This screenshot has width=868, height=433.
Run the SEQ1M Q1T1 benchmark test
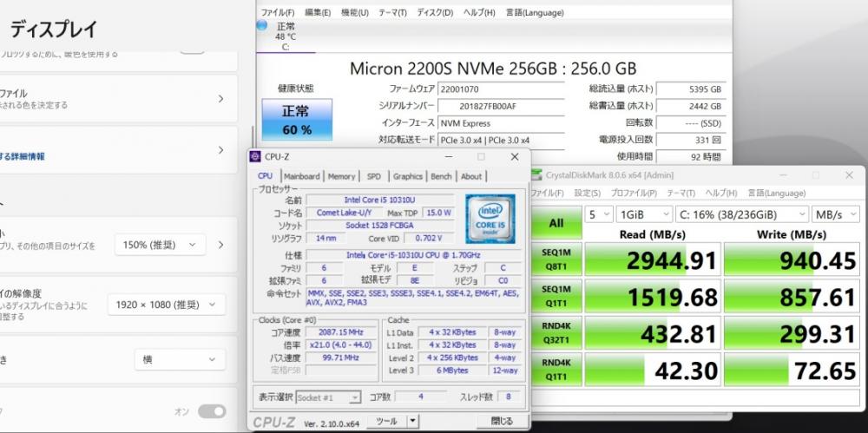click(x=556, y=296)
